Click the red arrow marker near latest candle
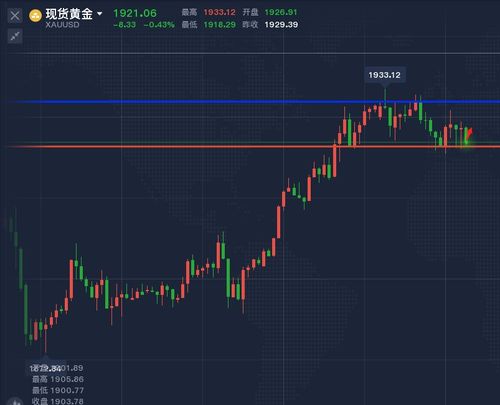This screenshot has height=405, width=500. [x=469, y=133]
